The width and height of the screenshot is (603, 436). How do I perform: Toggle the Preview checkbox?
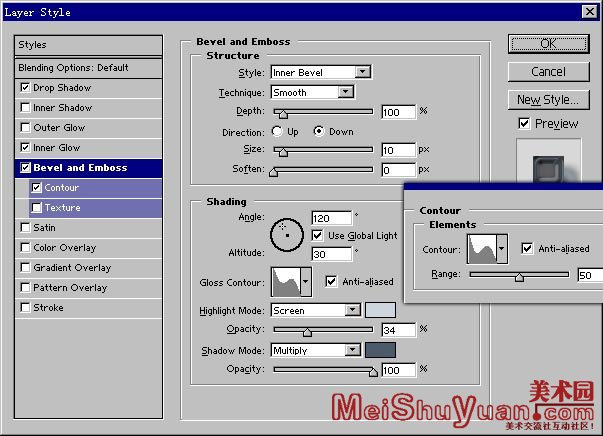[524, 123]
